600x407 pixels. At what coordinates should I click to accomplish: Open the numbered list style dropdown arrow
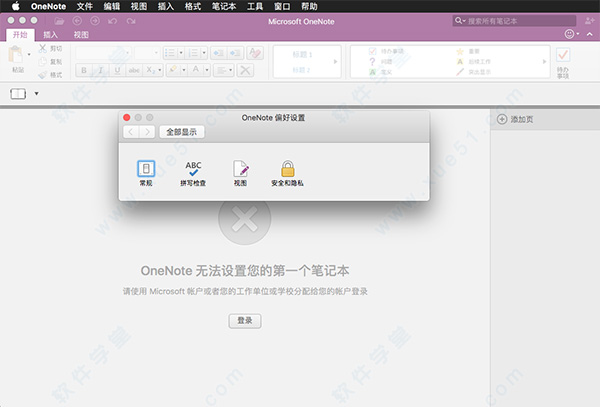click(x=204, y=53)
